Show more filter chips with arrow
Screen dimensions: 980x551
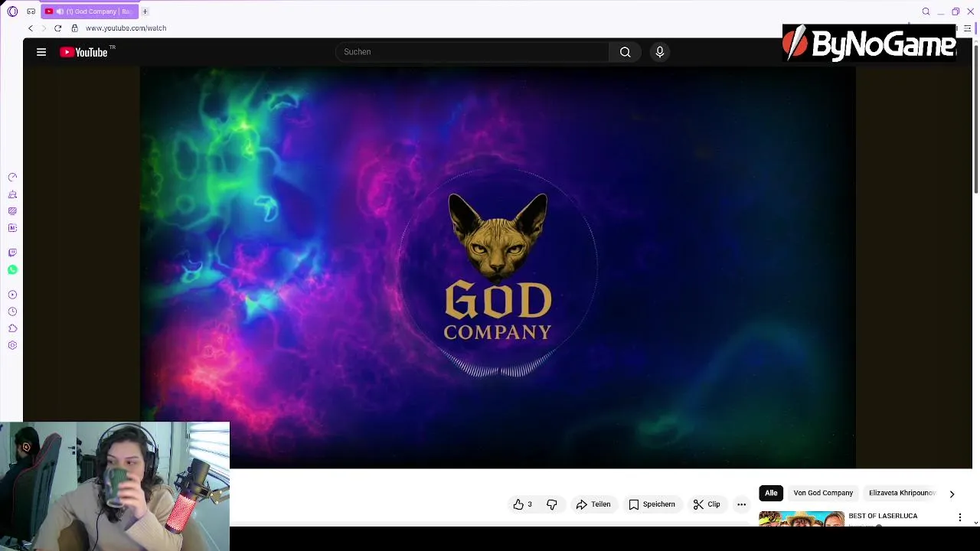952,494
